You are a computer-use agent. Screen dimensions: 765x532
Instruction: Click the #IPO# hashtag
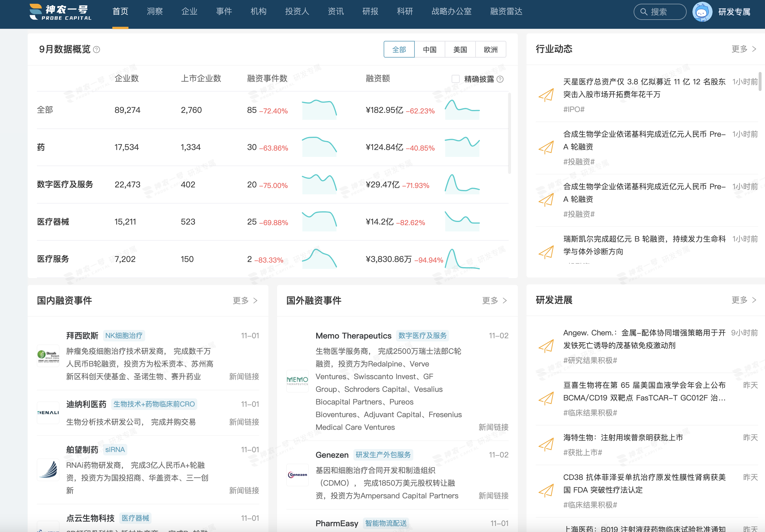(x=573, y=109)
